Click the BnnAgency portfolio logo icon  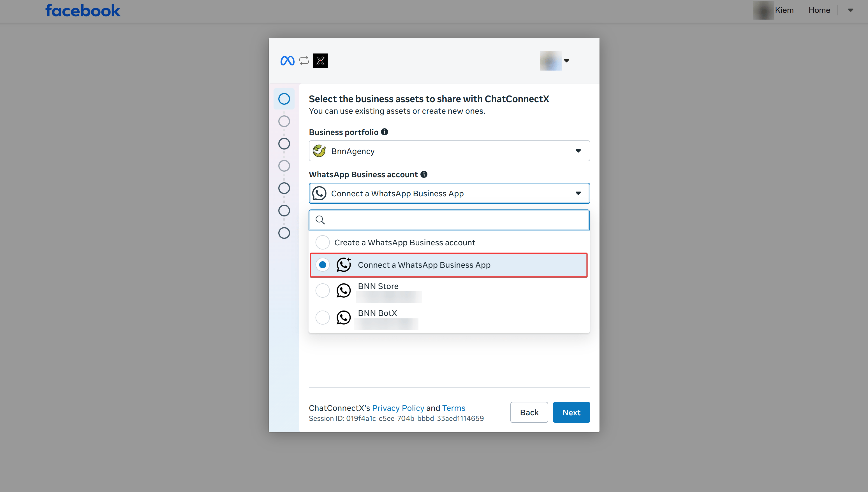coord(319,151)
